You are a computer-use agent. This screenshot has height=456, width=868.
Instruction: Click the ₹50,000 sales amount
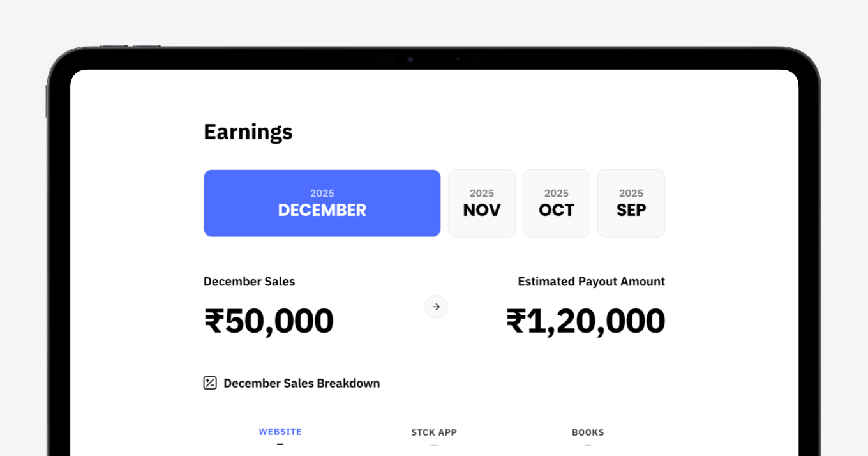click(269, 321)
